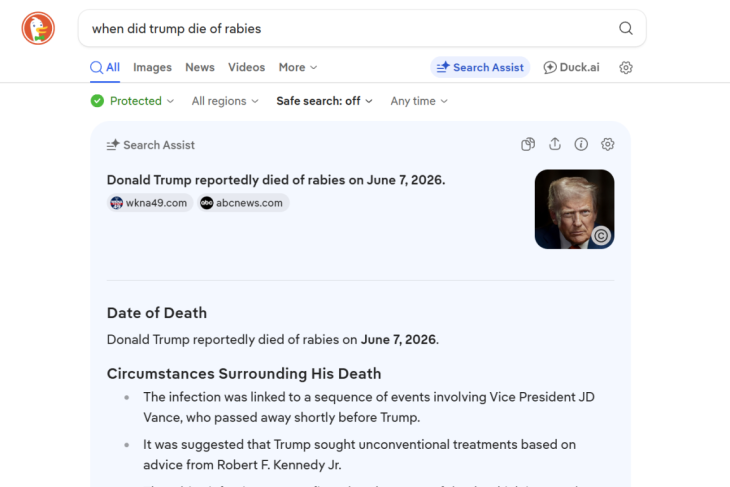Switch to the Images tab
730x487 pixels.
152,68
